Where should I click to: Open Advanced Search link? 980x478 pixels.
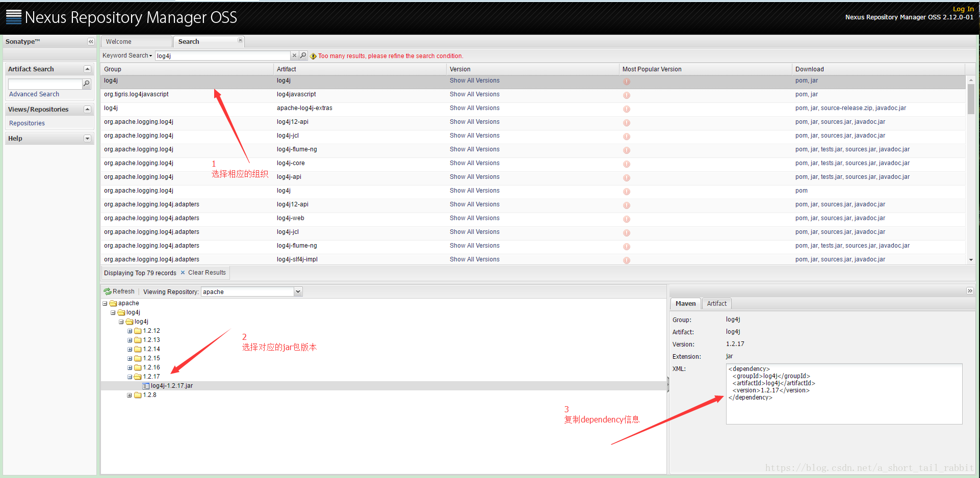tap(34, 94)
